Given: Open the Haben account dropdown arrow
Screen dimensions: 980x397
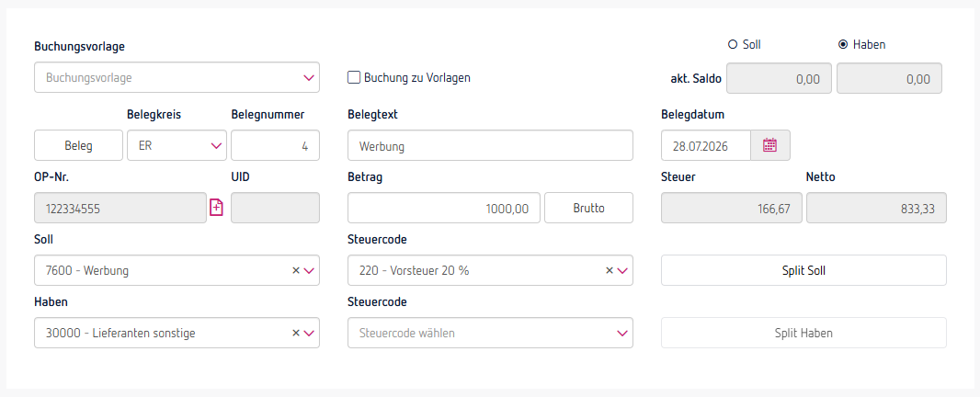Looking at the screenshot, I should pyautogui.click(x=309, y=334).
